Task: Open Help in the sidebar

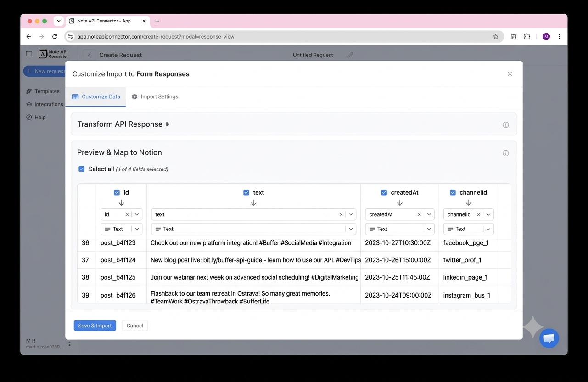Action: tap(36, 117)
